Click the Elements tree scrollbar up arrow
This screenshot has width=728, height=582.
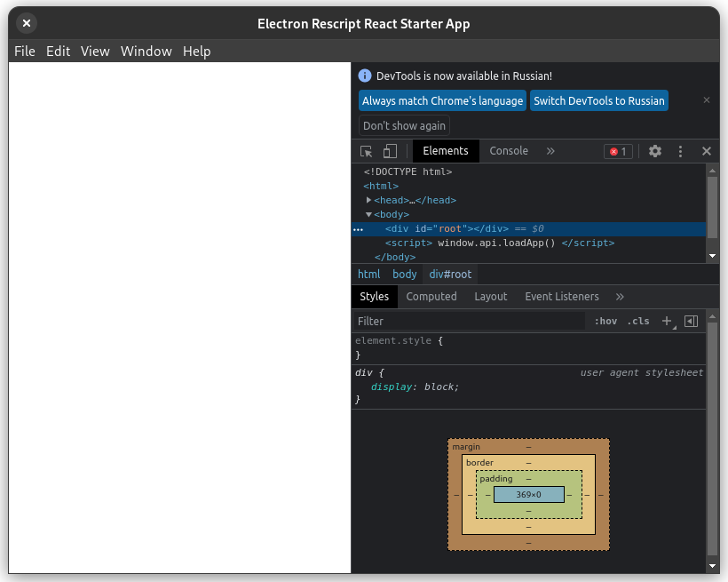(x=712, y=171)
